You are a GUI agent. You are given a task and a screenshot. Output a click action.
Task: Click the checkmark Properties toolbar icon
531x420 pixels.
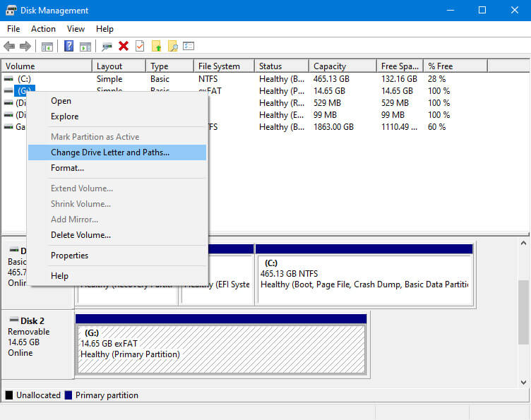tap(140, 46)
